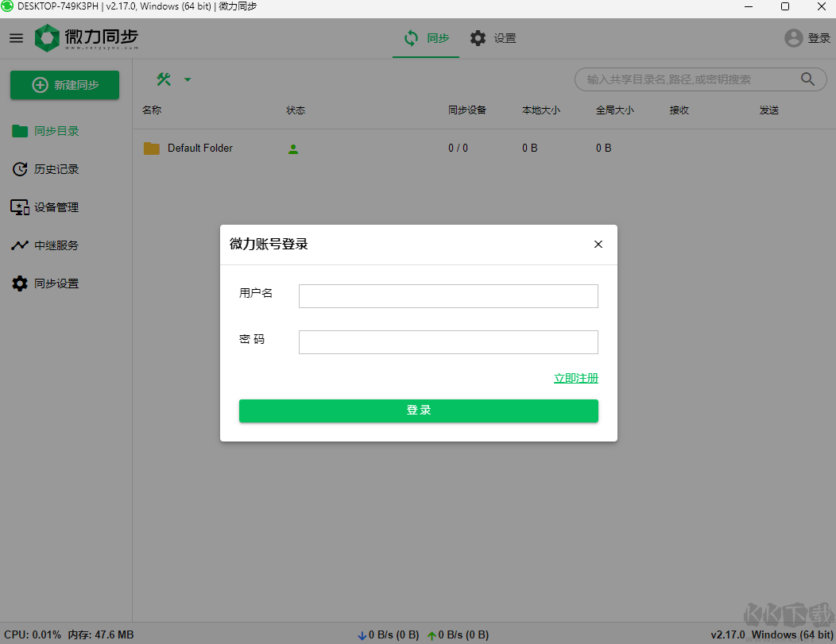This screenshot has width=836, height=644.
Task: Select the wrench tool icon in toolbar
Action: click(163, 79)
